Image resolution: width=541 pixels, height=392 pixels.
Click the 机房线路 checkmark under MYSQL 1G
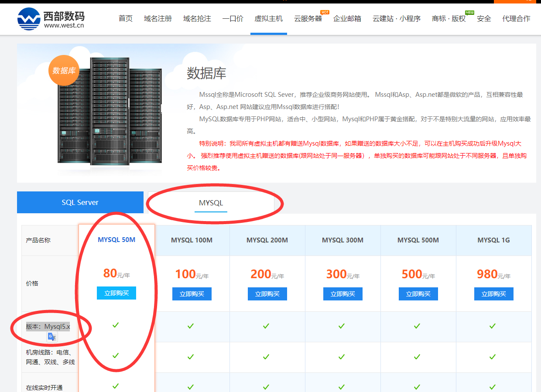[493, 357]
